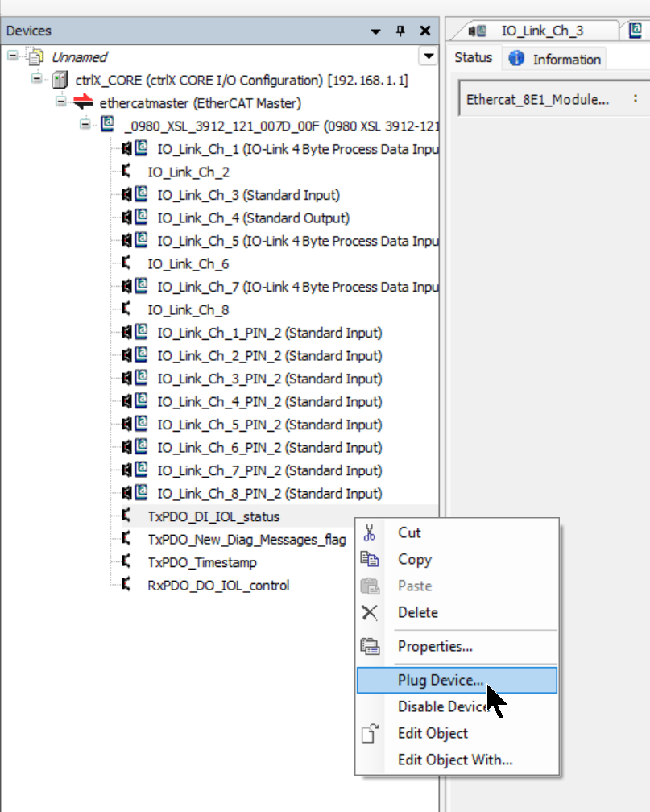Viewport: 650px width, 812px height.
Task: Close the Devices panel
Action: [x=425, y=31]
